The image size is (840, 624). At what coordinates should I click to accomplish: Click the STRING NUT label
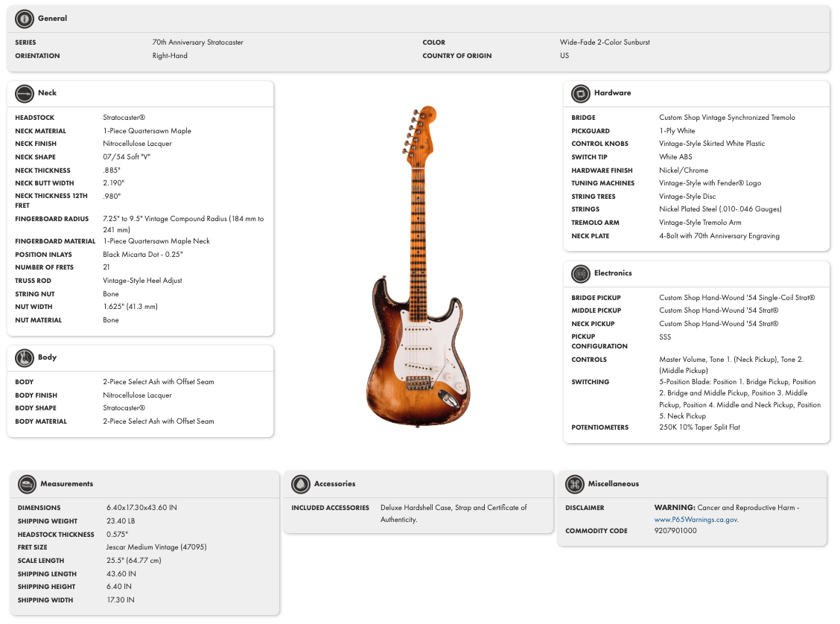(x=35, y=294)
